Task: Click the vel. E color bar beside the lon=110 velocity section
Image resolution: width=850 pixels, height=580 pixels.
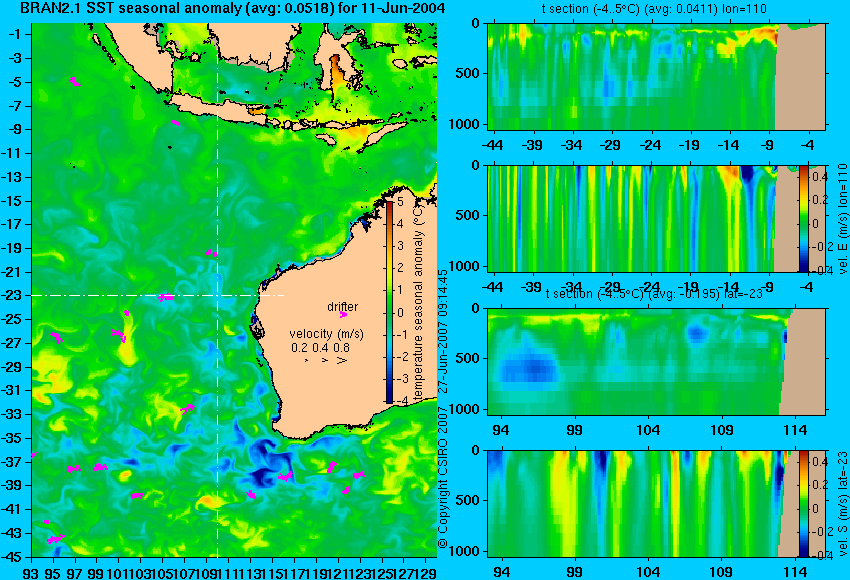Action: (804, 218)
